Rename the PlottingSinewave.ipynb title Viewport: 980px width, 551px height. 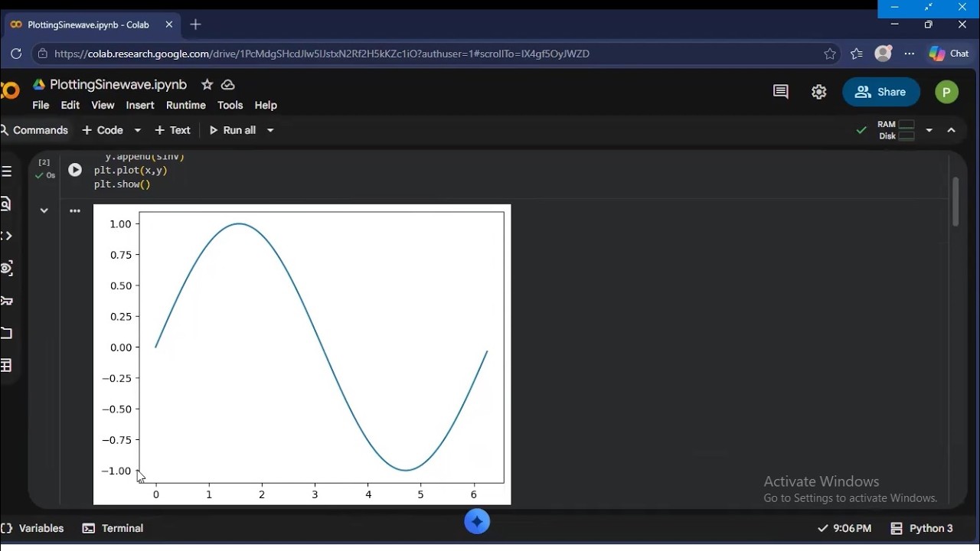(x=119, y=84)
